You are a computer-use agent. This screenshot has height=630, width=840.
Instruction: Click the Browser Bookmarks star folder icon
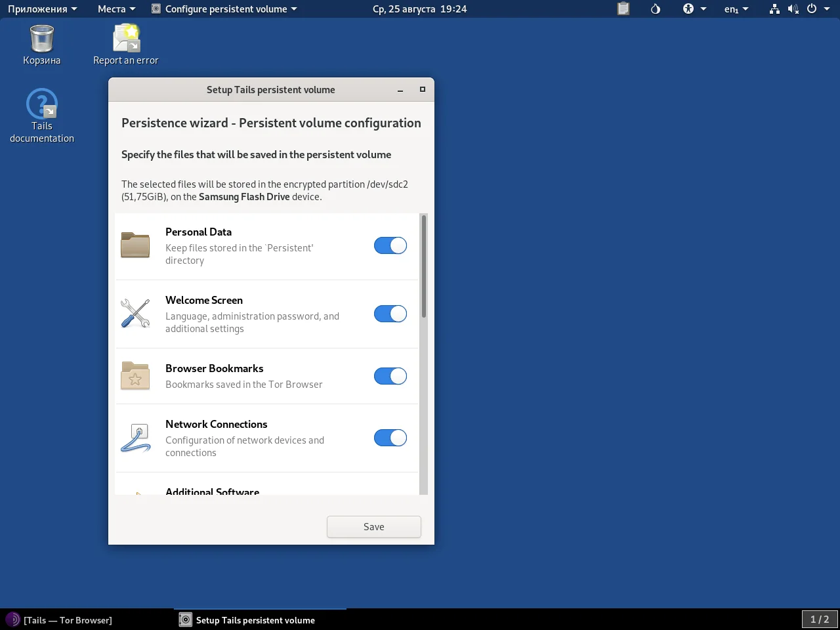(x=135, y=376)
